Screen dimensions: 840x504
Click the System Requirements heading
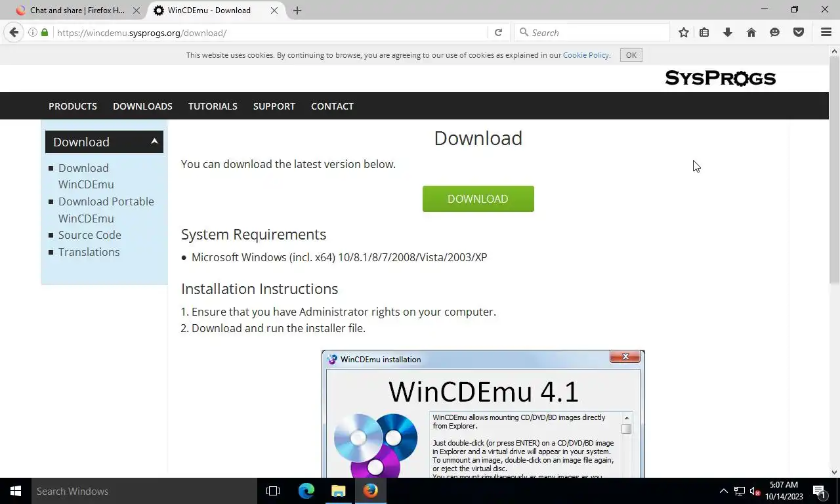click(253, 234)
